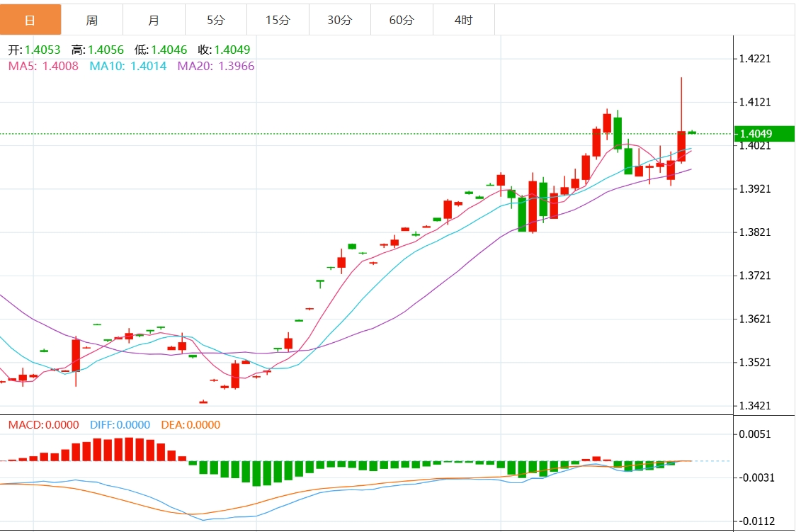The image size is (801, 532).
Task: Click the 1.3721 price axis label
Action: pos(755,276)
